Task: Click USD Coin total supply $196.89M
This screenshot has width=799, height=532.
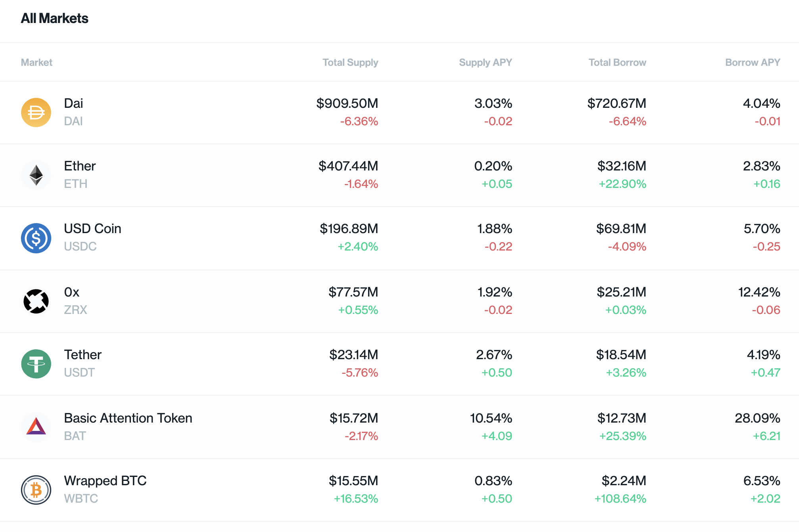Action: coord(349,229)
